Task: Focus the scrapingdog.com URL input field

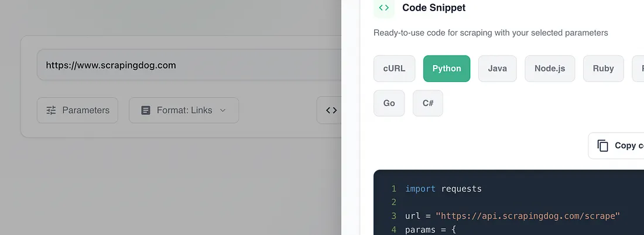Action: pyautogui.click(x=187, y=65)
